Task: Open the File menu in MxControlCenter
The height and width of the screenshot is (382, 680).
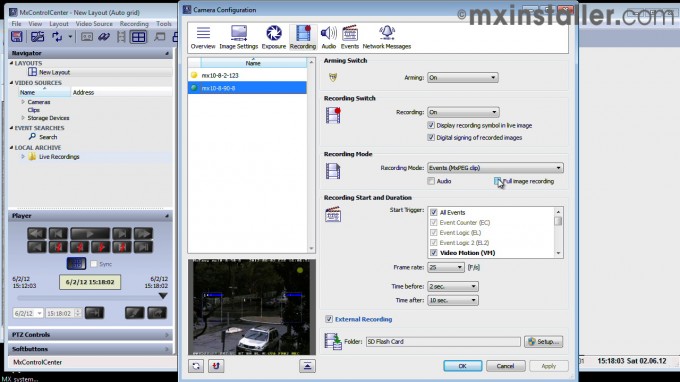Action: click(x=16, y=24)
